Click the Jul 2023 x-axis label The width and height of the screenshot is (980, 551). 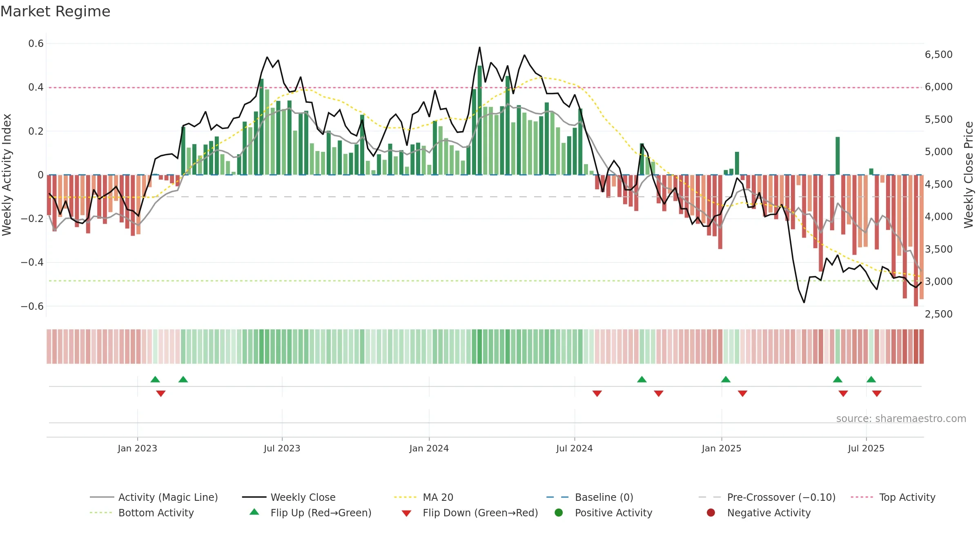pyautogui.click(x=282, y=448)
